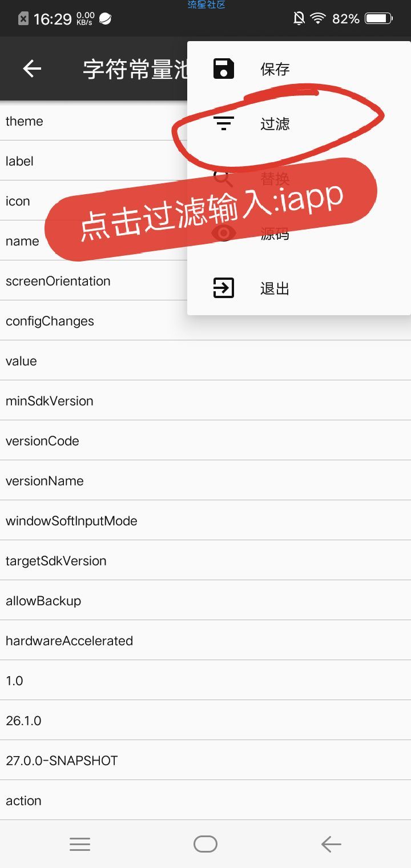
Task: Open the theme string entry
Action: pyautogui.click(x=94, y=121)
